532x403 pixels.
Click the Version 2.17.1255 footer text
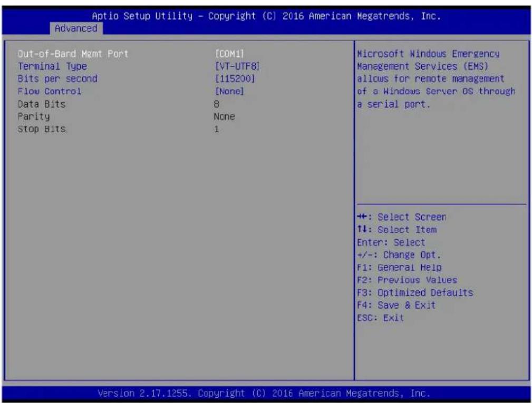coord(264,393)
